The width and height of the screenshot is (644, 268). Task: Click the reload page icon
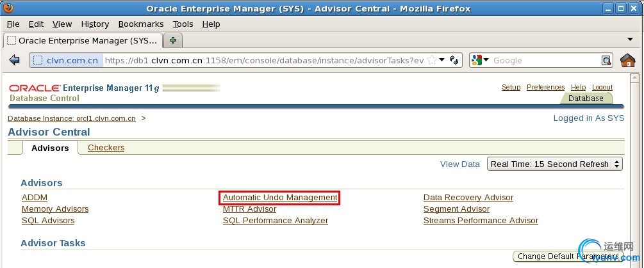pyautogui.click(x=454, y=60)
